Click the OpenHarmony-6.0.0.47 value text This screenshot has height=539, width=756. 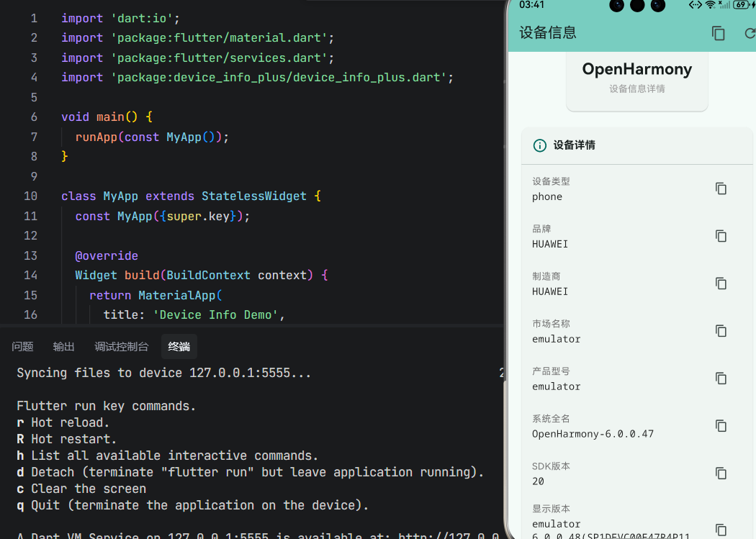[x=593, y=434]
